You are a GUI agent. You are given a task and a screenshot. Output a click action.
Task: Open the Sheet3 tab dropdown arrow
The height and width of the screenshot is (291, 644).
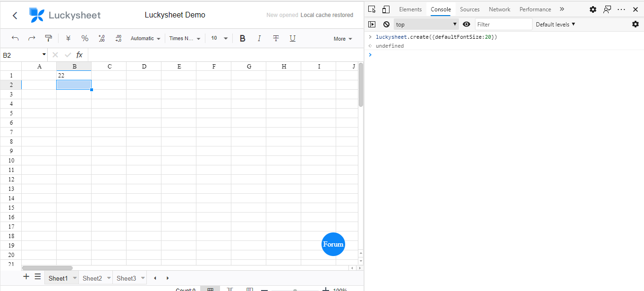click(143, 278)
